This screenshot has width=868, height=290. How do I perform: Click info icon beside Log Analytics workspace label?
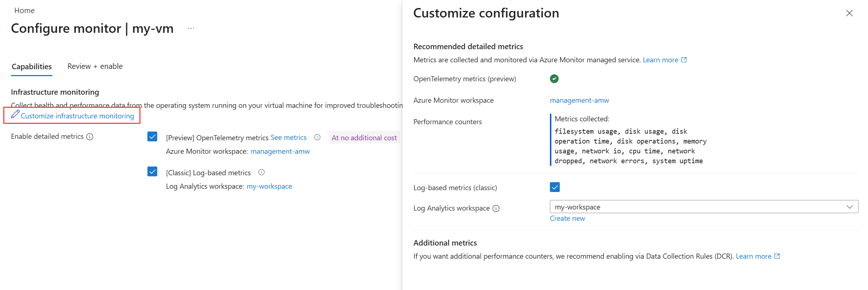pos(496,208)
